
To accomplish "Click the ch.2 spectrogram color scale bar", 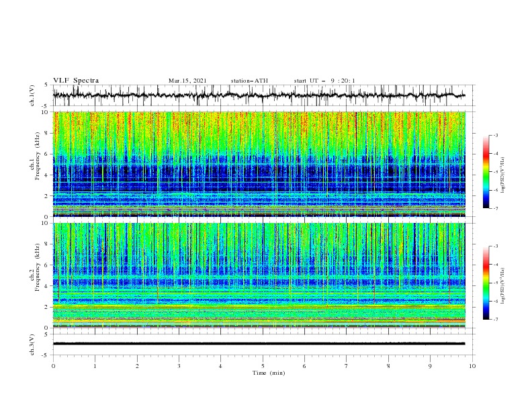I will pyautogui.click(x=486, y=283).
